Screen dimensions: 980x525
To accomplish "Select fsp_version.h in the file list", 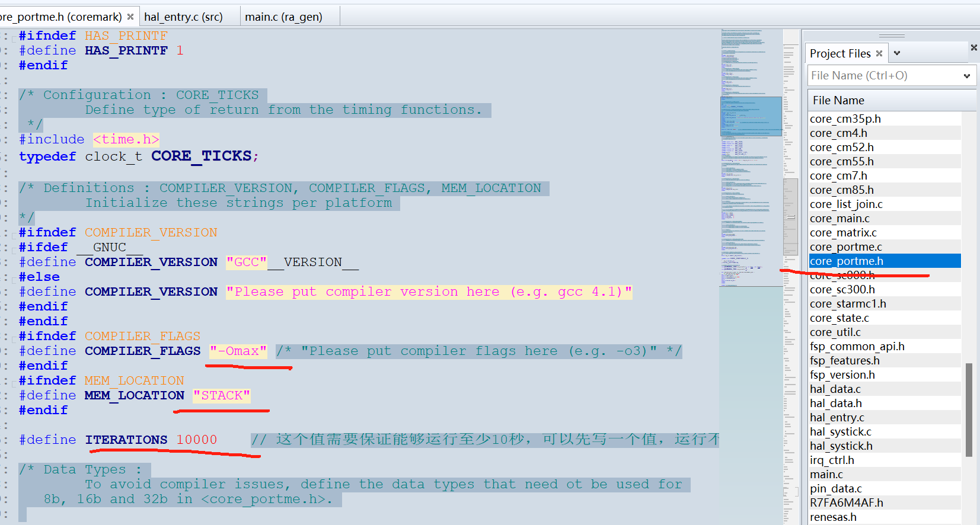I will click(x=885, y=375).
